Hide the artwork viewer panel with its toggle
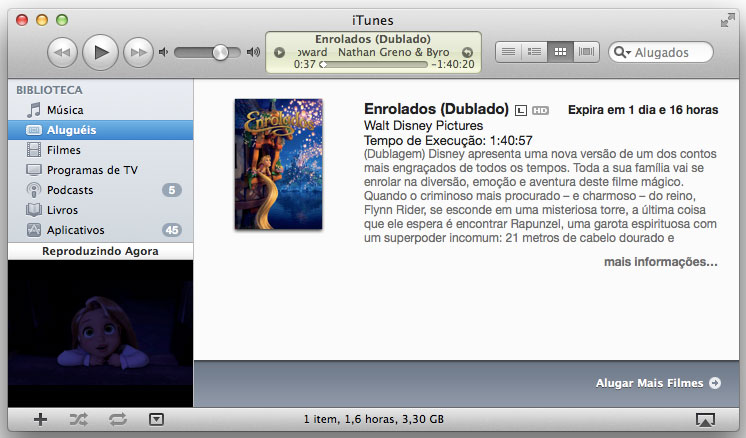The width and height of the screenshot is (746, 438). pos(157,419)
